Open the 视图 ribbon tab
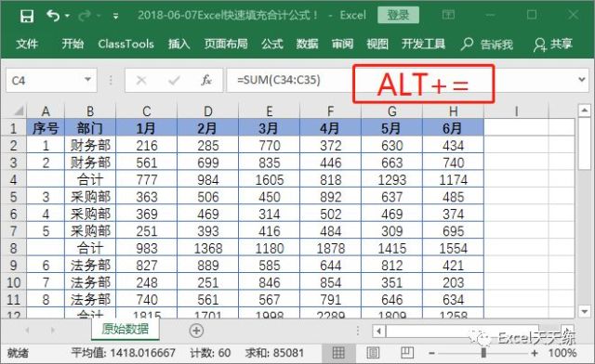 [377, 44]
